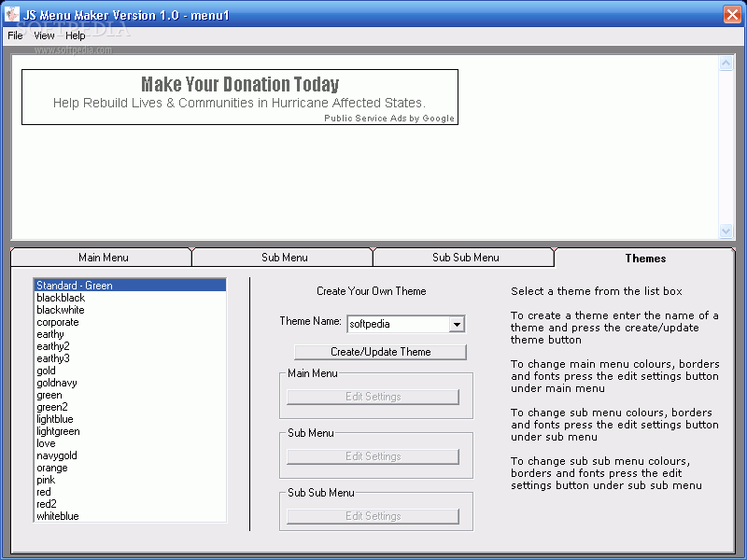Screen dimensions: 747x560
Task: Click the preview pane scroll down arrow
Action: [726, 231]
